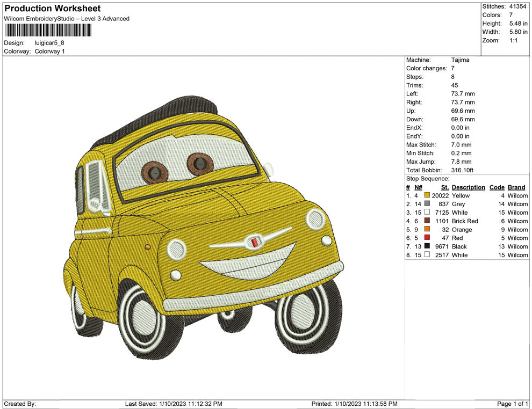
Task: Click the Zoom 1:1 value
Action: coord(513,41)
